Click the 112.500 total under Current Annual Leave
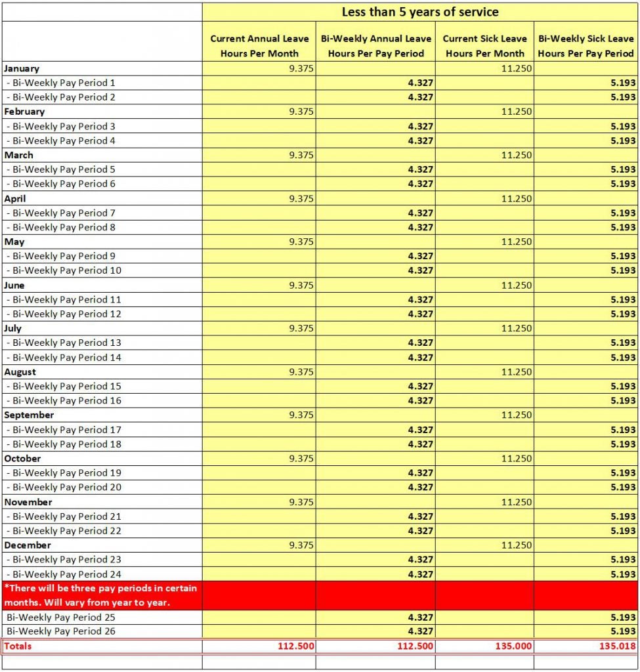 tap(296, 646)
